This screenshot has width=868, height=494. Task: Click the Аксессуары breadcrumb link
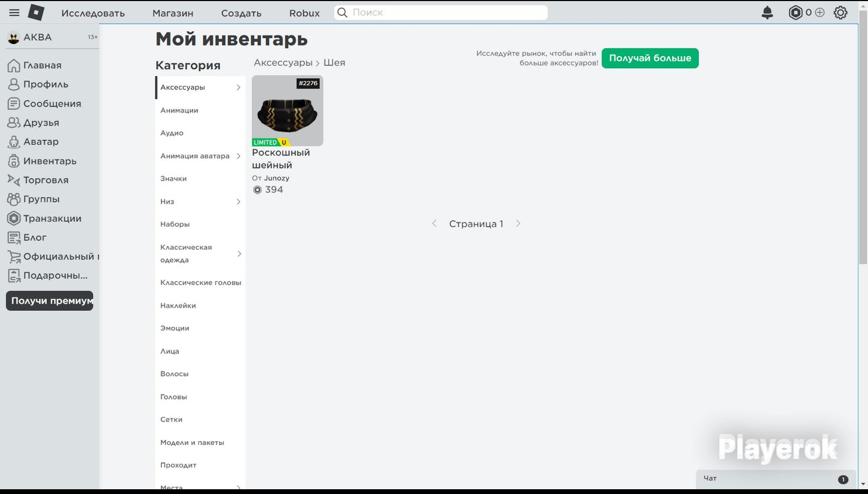click(x=283, y=62)
